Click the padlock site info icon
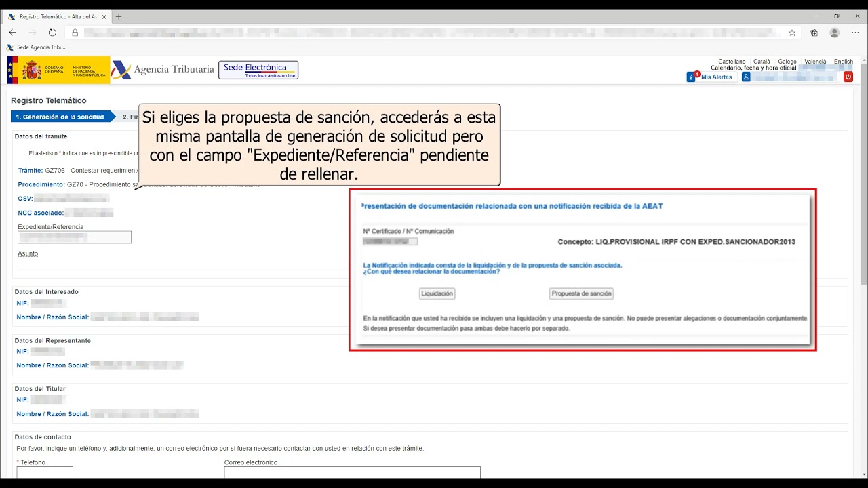This screenshot has width=868, height=488. click(75, 33)
